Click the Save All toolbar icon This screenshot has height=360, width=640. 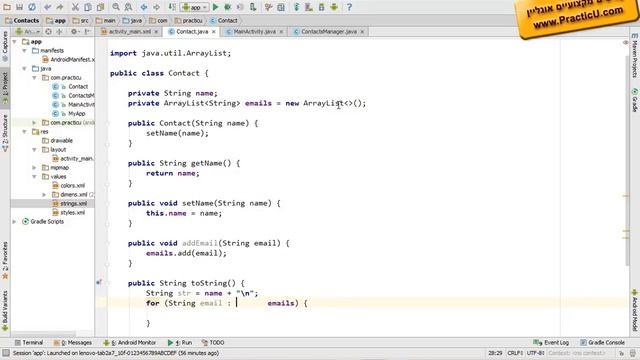[19, 7]
